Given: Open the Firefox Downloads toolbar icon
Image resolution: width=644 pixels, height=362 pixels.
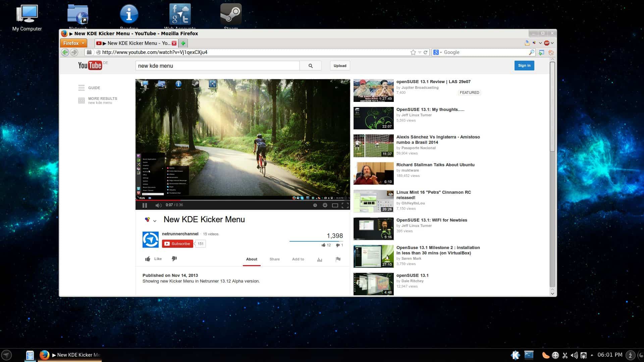Looking at the screenshot, I should (x=527, y=43).
